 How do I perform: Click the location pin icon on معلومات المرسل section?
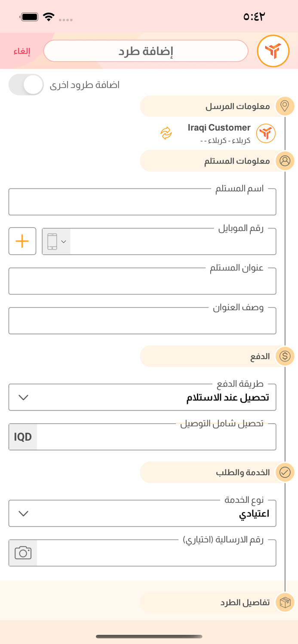(285, 106)
